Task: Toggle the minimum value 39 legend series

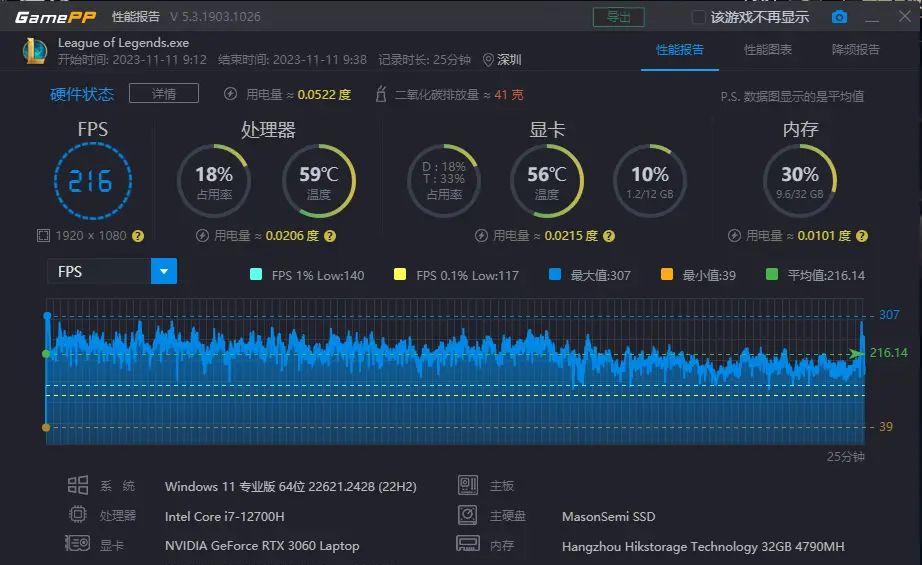Action: (x=698, y=275)
